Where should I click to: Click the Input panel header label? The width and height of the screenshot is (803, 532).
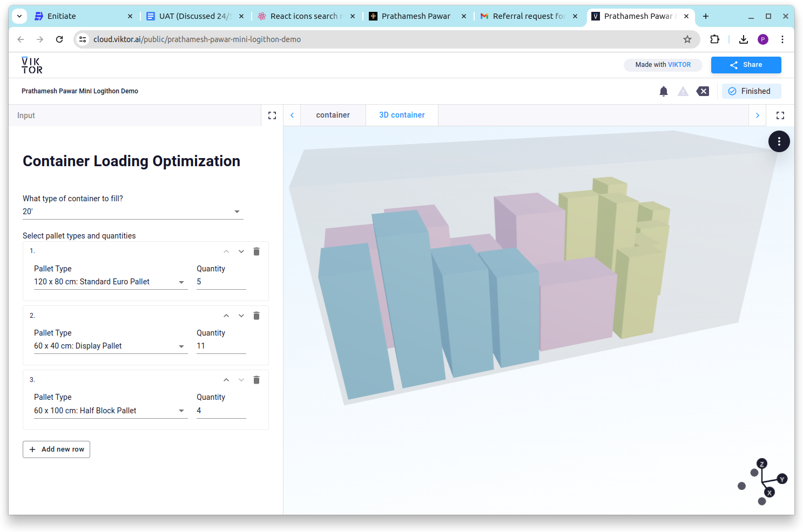click(x=26, y=115)
